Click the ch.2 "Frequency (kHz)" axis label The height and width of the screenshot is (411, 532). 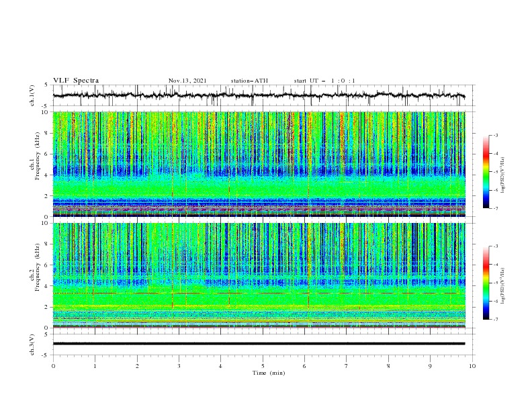38,267
